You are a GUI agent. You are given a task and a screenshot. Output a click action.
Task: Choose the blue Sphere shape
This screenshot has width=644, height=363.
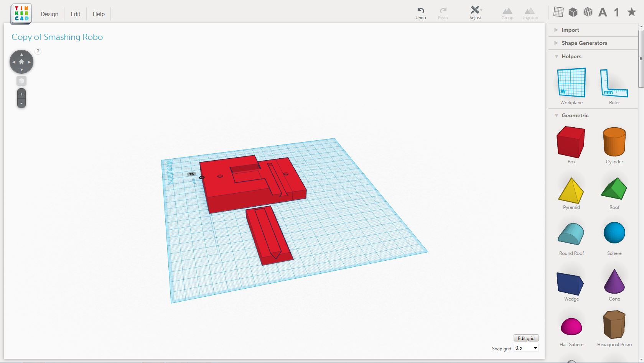(x=614, y=233)
